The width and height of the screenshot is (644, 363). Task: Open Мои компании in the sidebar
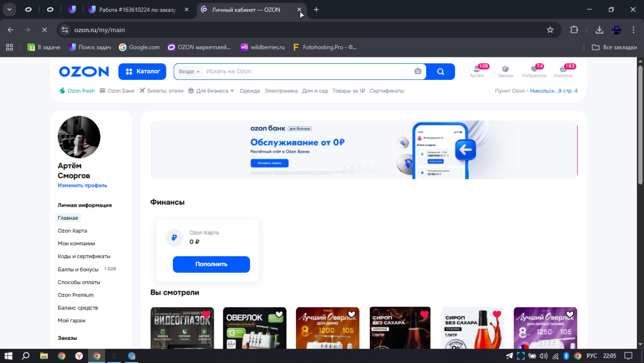tap(76, 244)
